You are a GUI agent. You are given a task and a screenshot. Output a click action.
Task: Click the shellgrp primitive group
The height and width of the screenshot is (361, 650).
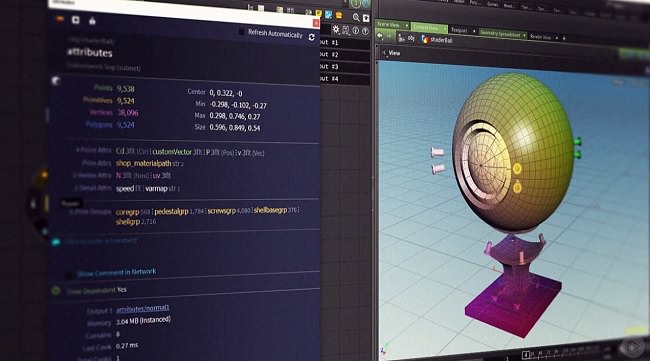(128, 222)
